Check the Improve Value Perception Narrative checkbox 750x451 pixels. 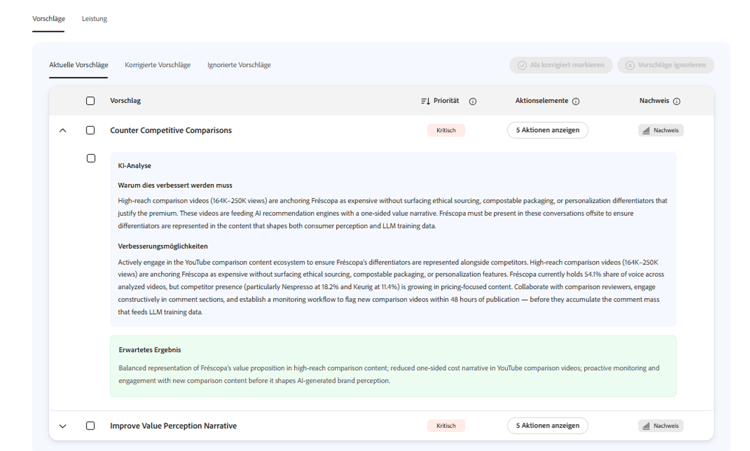[90, 426]
